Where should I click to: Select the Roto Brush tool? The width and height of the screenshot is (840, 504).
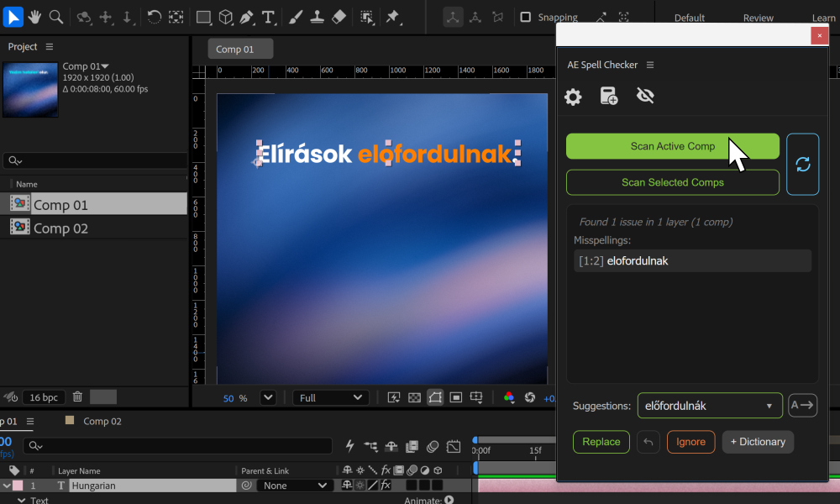(x=367, y=17)
